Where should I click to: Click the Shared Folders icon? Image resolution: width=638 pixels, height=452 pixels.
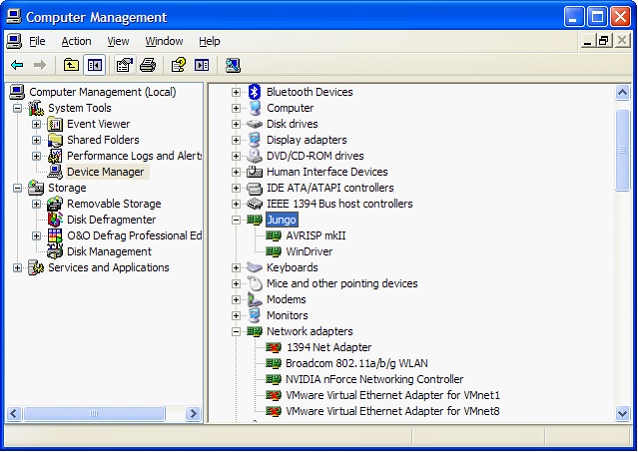(x=55, y=140)
